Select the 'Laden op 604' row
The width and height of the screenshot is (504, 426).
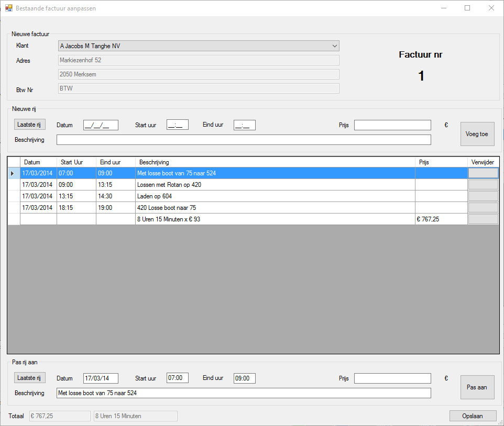[275, 196]
